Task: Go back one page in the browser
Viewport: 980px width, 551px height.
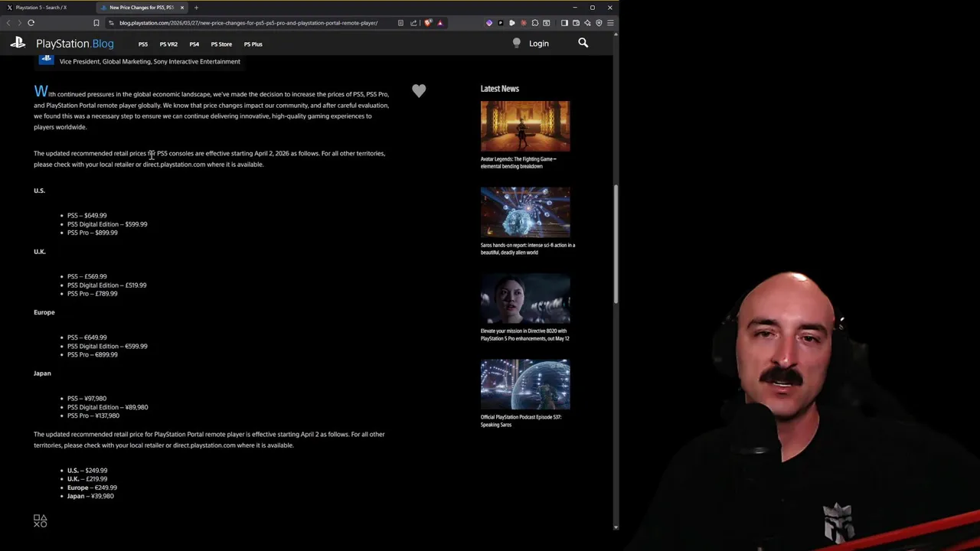Action: coord(8,23)
